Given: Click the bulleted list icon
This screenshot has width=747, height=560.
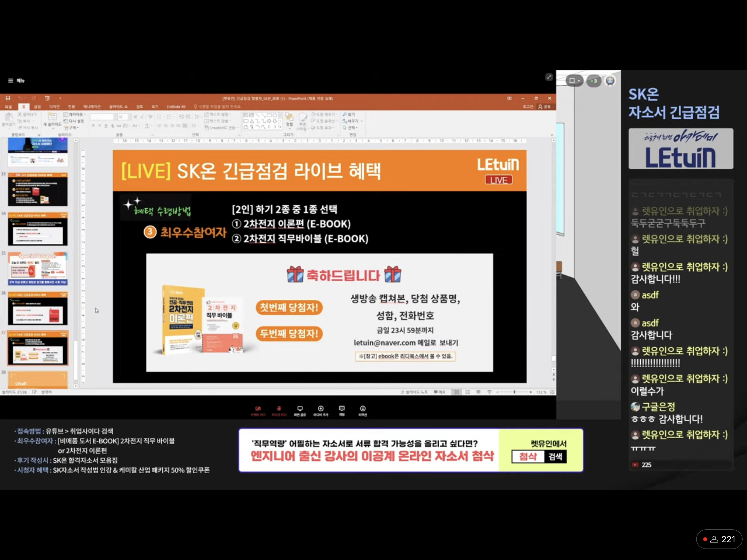Looking at the screenshot, I should (159, 117).
